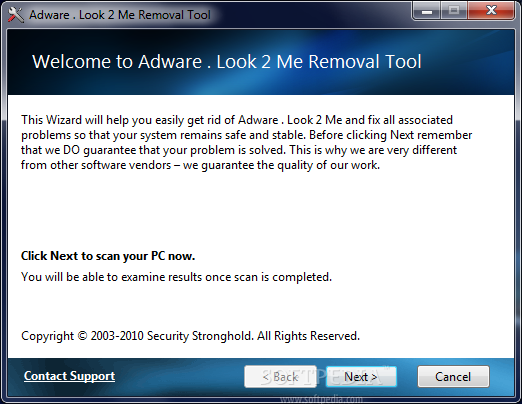Screen dimensions: 522x404
Task: Minimize the Removal Tool window
Action: click(427, 11)
